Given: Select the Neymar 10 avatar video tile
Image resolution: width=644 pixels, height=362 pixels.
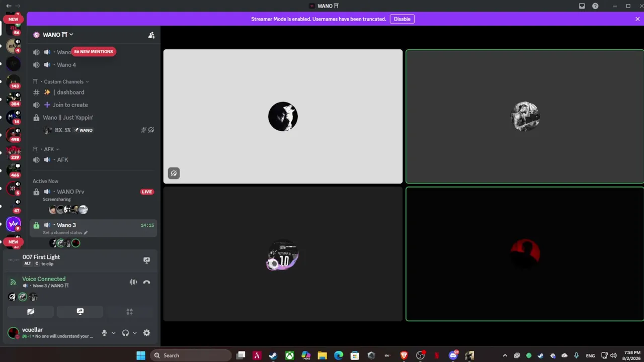Looking at the screenshot, I should click(283, 254).
